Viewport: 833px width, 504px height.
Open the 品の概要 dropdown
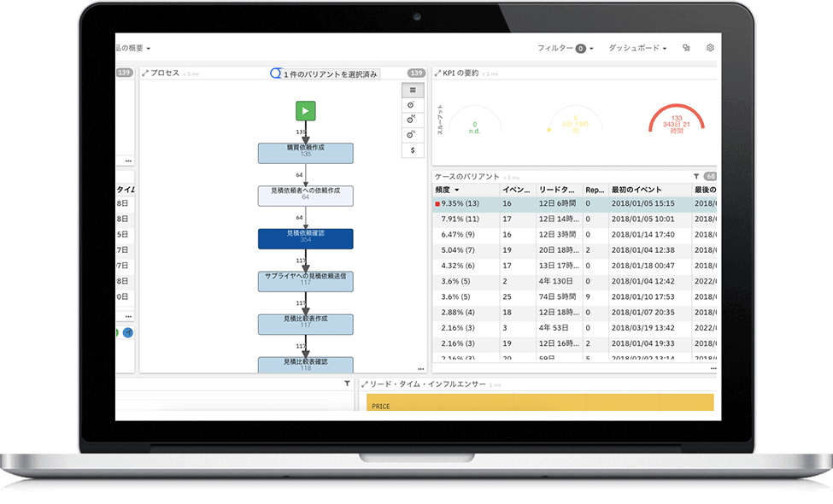coord(132,48)
